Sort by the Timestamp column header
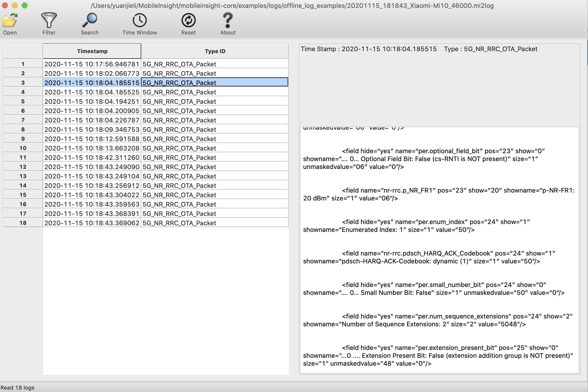The height and width of the screenshot is (392, 588). pyautogui.click(x=92, y=51)
